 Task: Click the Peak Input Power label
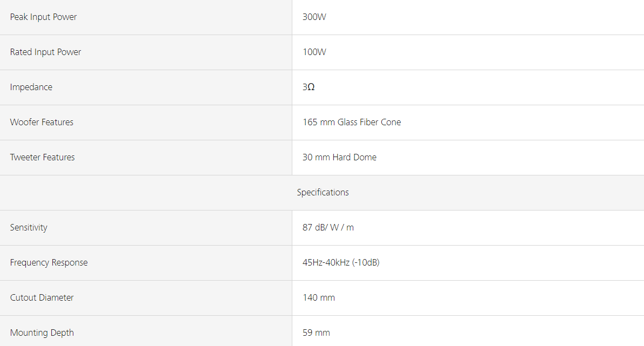click(43, 17)
